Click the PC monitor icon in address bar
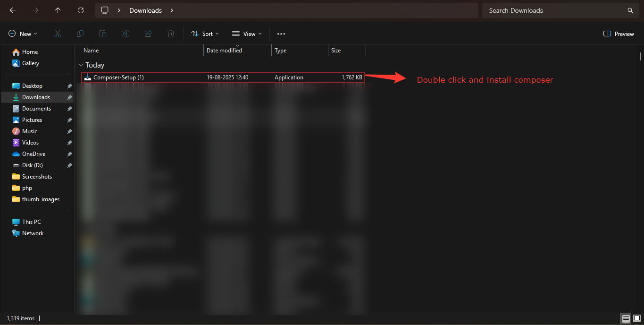The width and height of the screenshot is (644, 325). click(105, 10)
